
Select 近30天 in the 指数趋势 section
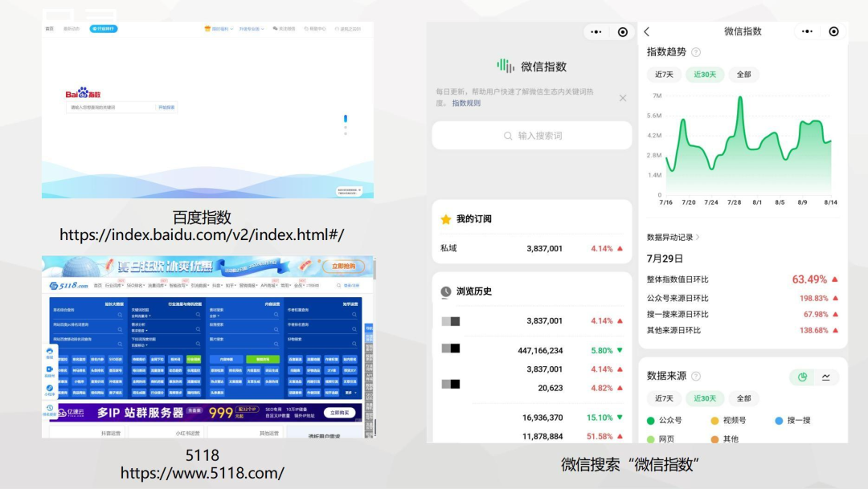(705, 74)
